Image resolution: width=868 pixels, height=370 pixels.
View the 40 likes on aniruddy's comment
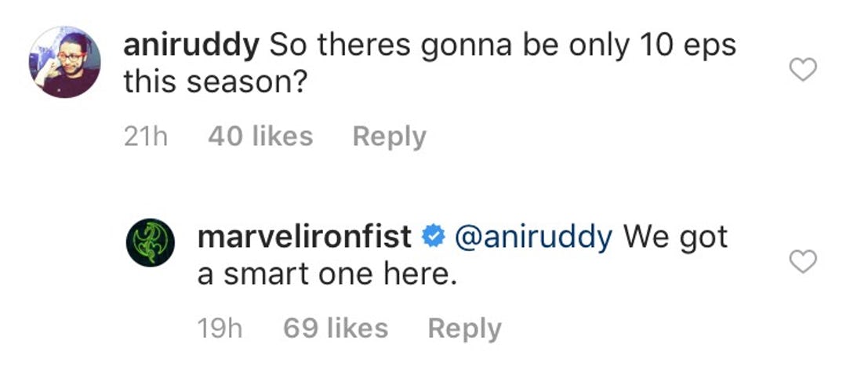(260, 136)
